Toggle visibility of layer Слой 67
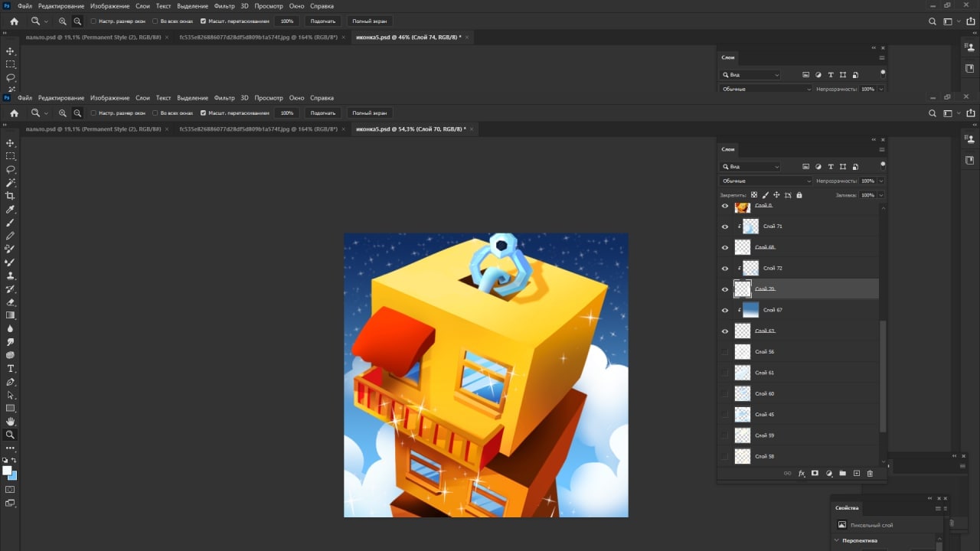 coord(725,310)
